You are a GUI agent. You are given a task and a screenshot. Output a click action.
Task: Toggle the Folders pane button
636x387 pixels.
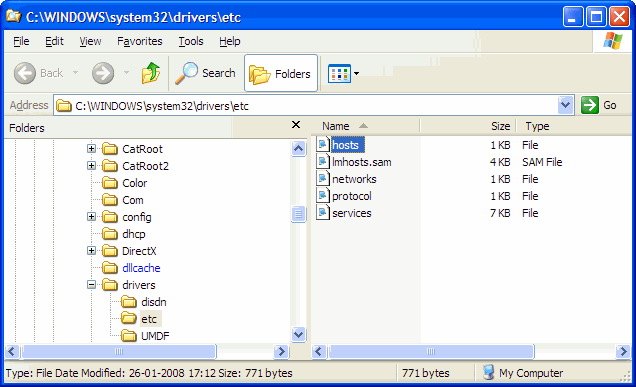pos(281,73)
